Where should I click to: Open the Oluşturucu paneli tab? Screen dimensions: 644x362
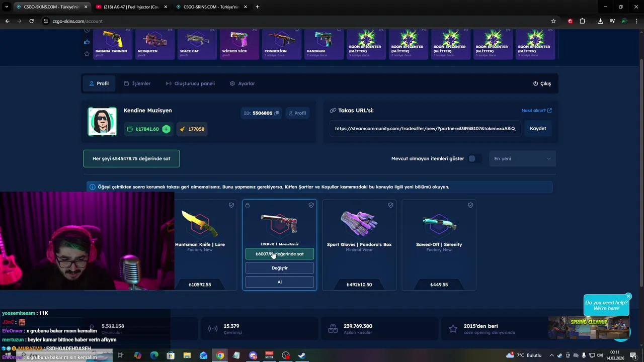tap(190, 83)
